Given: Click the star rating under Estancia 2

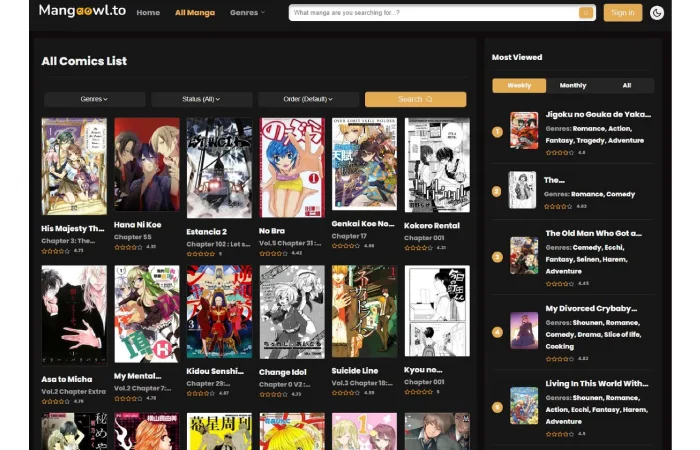Looking at the screenshot, I should [x=201, y=254].
